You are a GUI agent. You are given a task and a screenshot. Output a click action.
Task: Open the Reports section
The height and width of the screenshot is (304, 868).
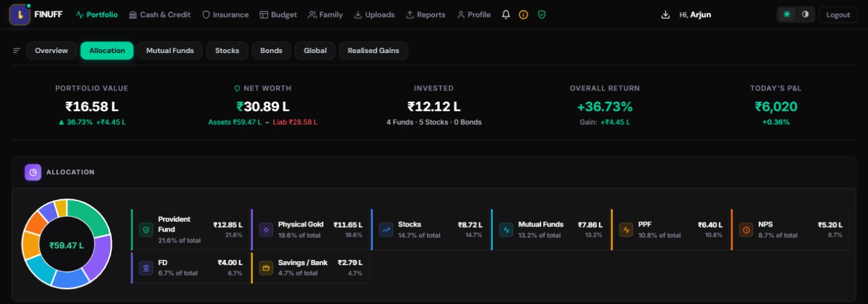(x=426, y=15)
